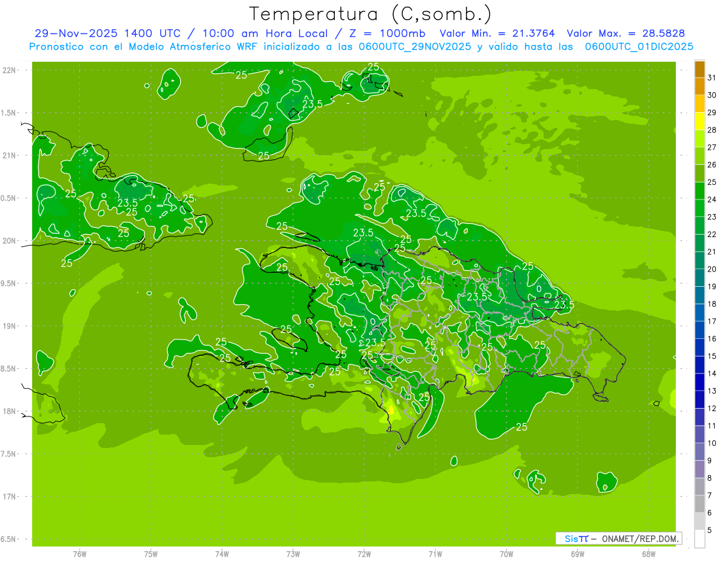Click the light green legend swatch between 26 and 27
728x562 pixels.
click(699, 156)
